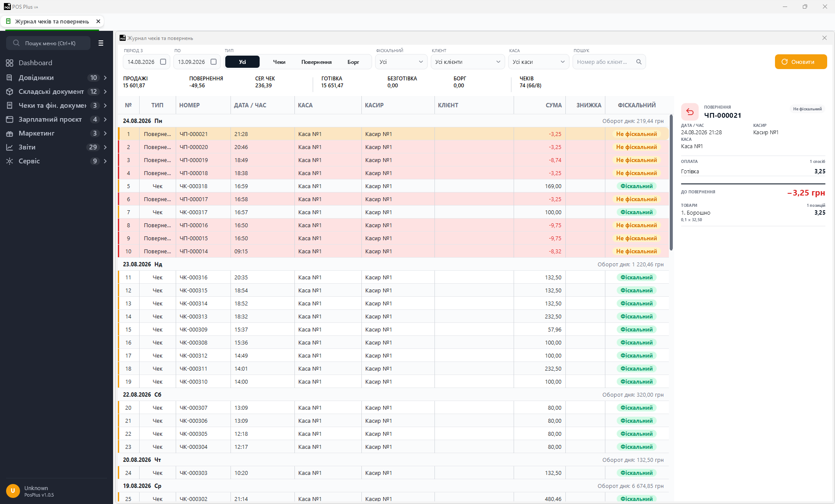Select the Чеки type filter

[279, 62]
